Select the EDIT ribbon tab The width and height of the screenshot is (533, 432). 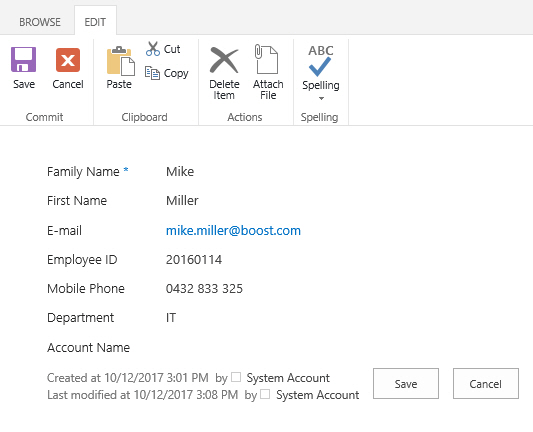[95, 22]
